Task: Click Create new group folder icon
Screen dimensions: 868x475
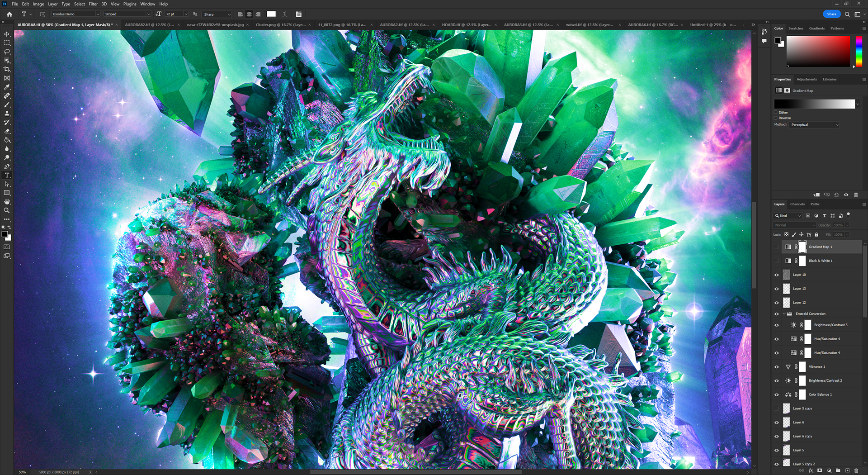Action: 838,470
